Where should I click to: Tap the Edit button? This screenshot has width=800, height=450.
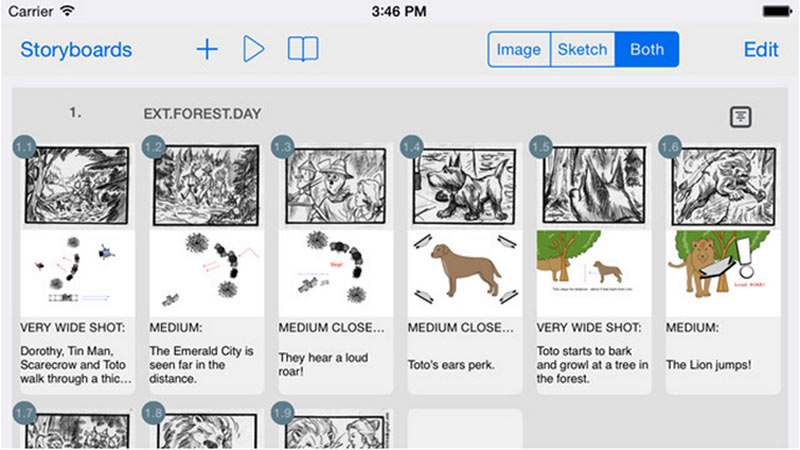tap(761, 49)
